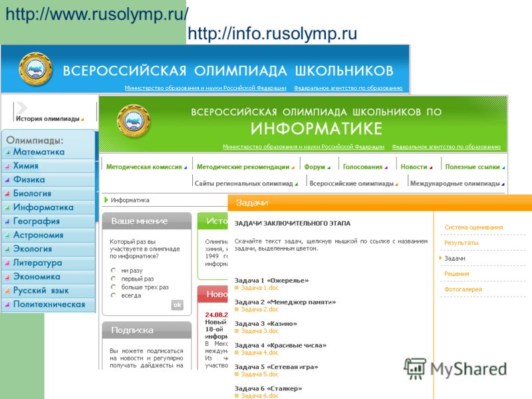Open Результаты in right sidebar
The height and width of the screenshot is (399, 532).
tap(462, 243)
